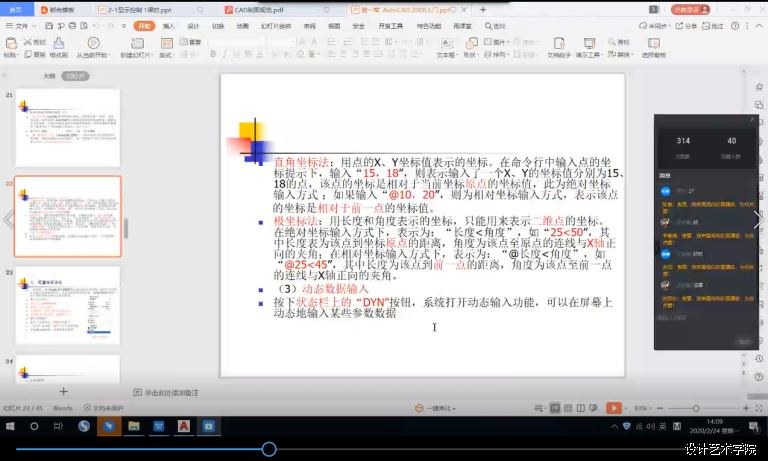Toggle the Outline pane view
The image size is (768, 461).
click(48, 75)
